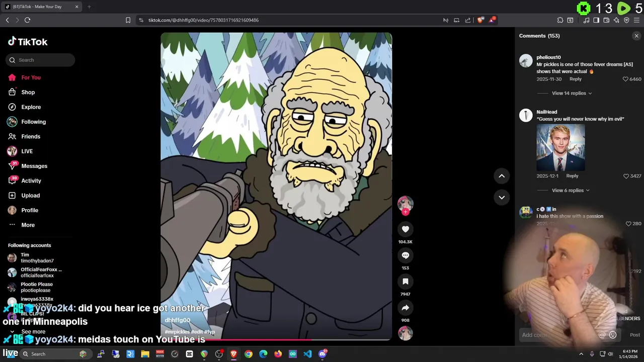Open Brave Shields lion icon

480,20
